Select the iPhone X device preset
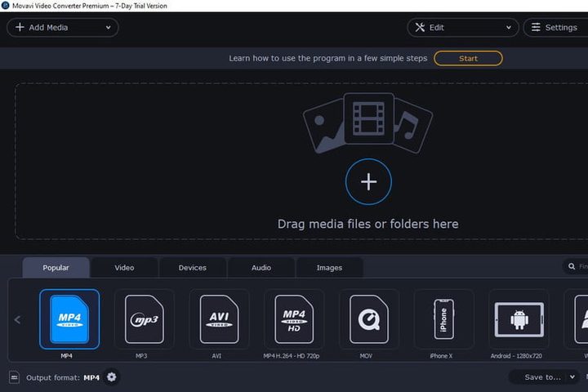The image size is (588, 392). coord(443,318)
